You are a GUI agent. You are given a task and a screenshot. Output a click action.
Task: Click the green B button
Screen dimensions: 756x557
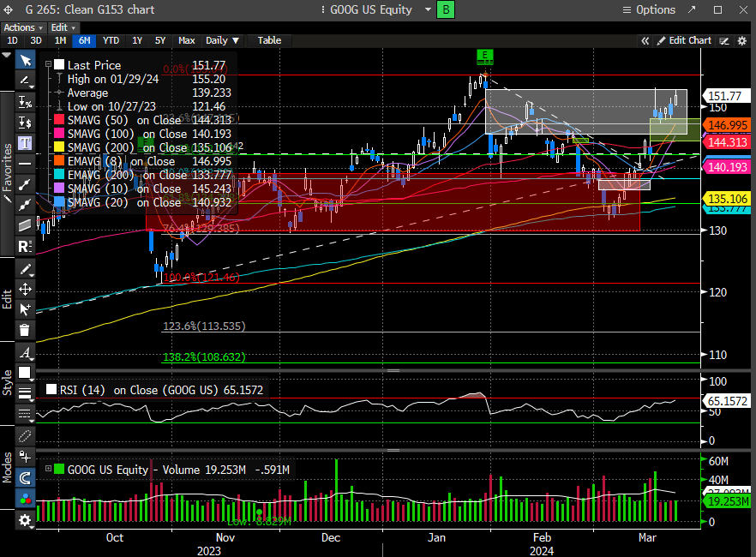point(446,9)
